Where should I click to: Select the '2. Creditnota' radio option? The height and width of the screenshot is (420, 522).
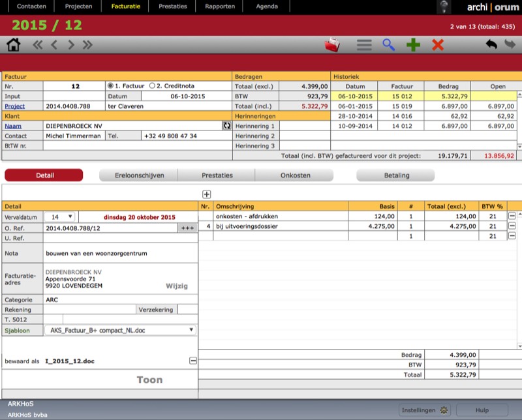pyautogui.click(x=152, y=86)
